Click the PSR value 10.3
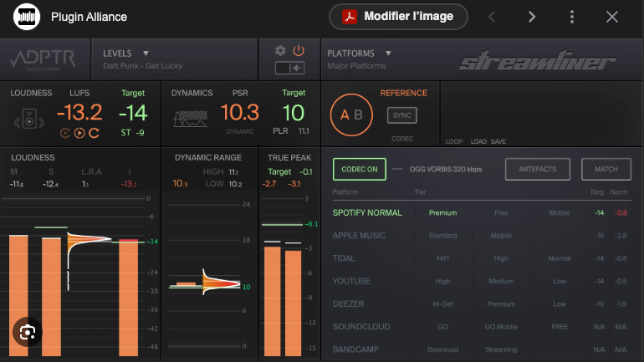644x362 pixels. 240,113
